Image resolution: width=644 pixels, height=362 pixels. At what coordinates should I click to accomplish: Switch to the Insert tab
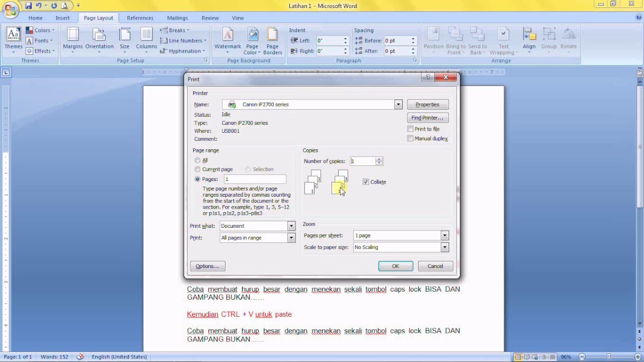click(62, 18)
